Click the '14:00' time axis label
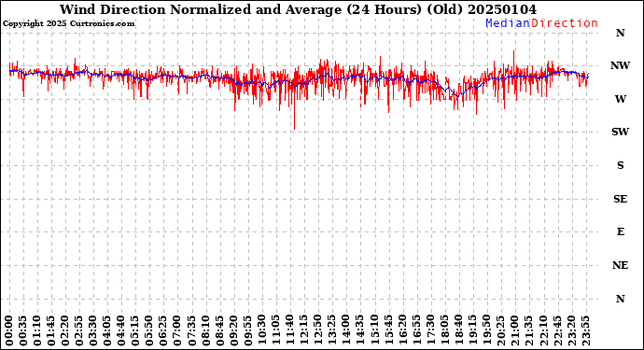The image size is (644, 350). 346,330
